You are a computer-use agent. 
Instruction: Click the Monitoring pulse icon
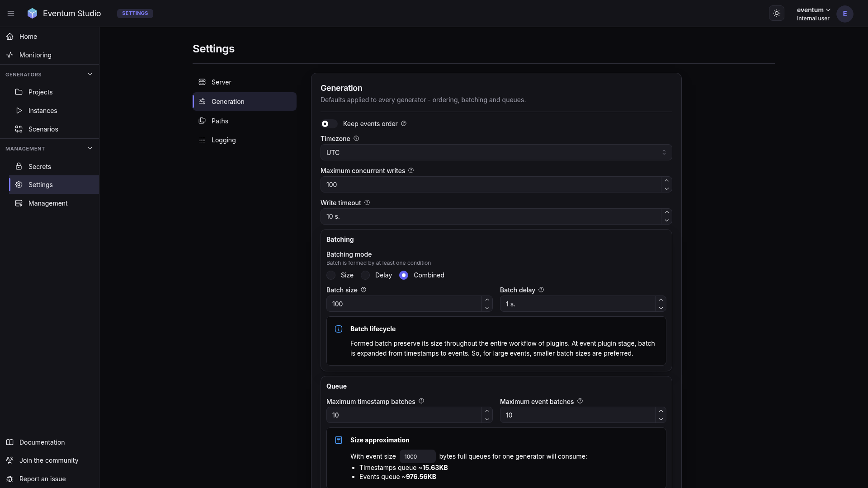point(10,55)
